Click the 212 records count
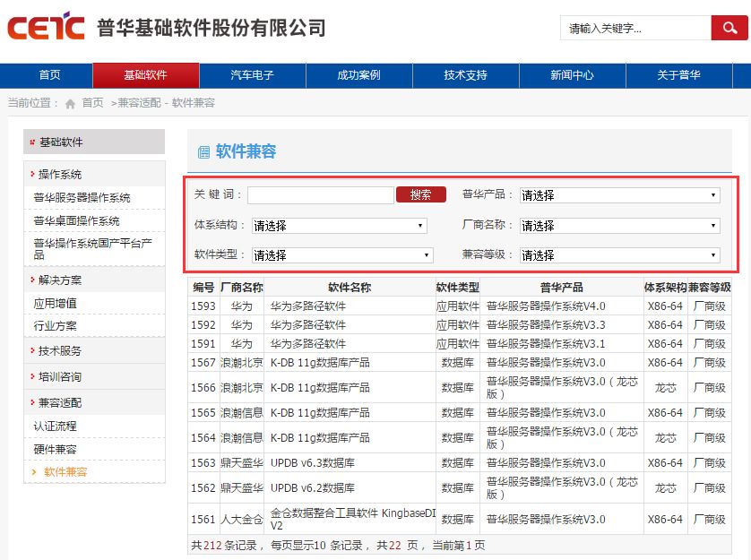Image resolution: width=751 pixels, height=560 pixels. pyautogui.click(x=212, y=546)
